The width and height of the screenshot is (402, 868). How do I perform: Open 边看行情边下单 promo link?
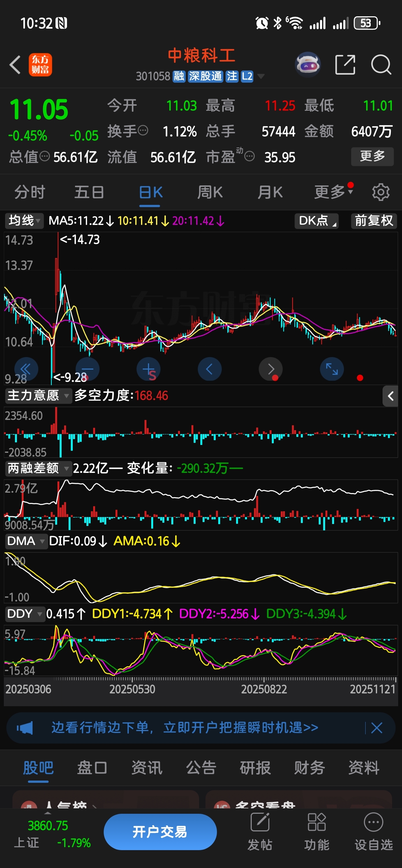coord(185,728)
